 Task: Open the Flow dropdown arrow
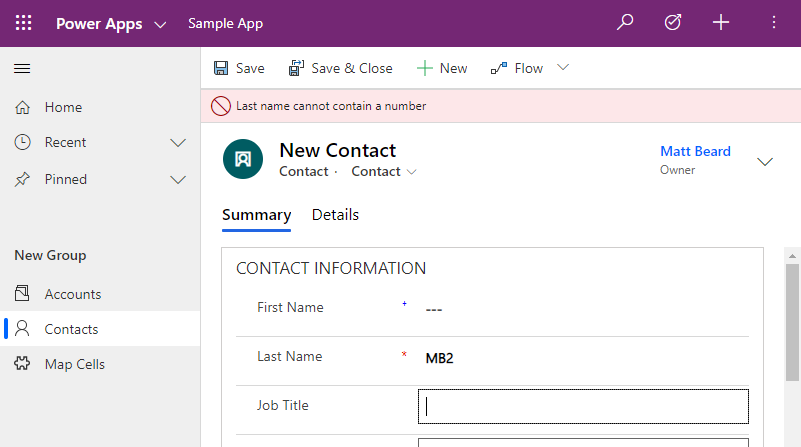pos(563,67)
